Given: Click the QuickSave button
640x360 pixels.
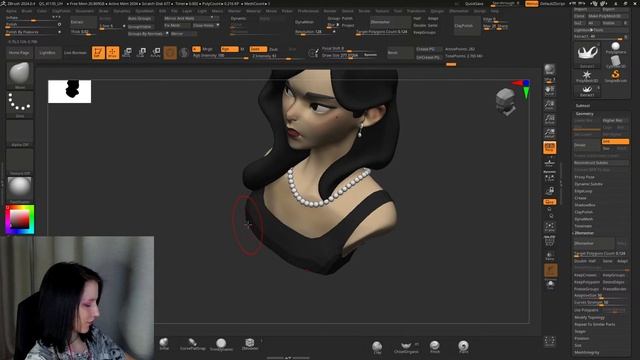Looking at the screenshot, I should tap(474, 4).
